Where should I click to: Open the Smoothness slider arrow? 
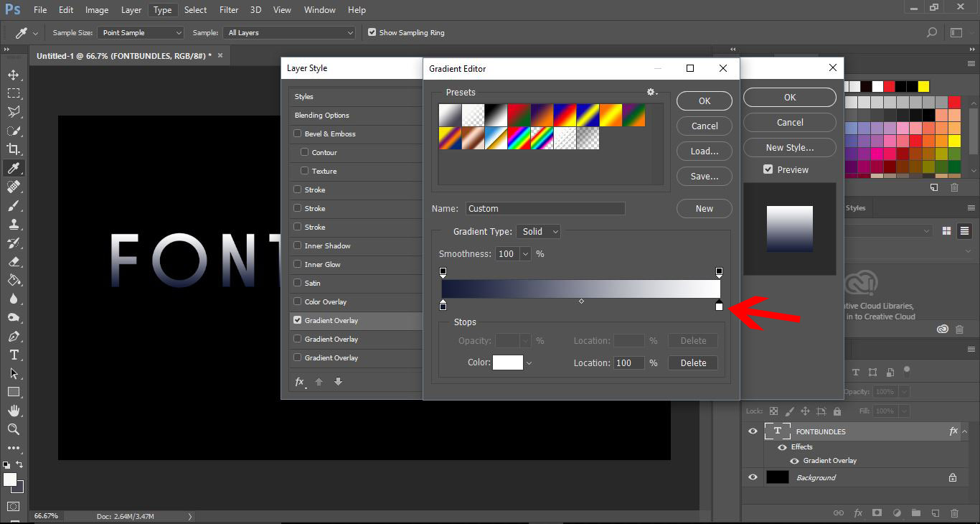pos(525,254)
